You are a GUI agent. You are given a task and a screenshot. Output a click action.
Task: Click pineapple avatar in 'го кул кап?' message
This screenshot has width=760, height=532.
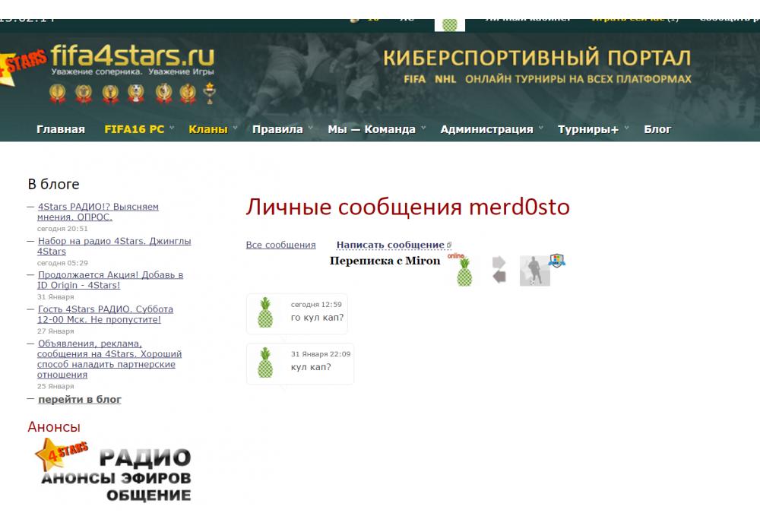[x=264, y=312]
